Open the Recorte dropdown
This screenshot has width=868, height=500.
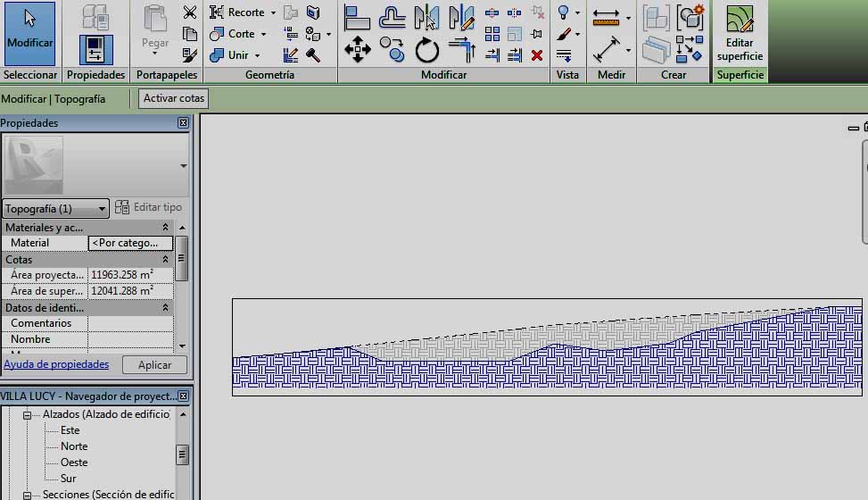(273, 12)
